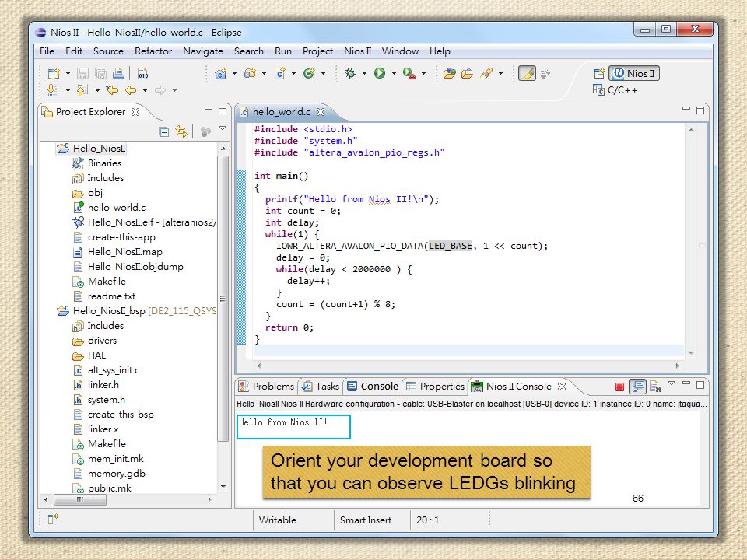The image size is (747, 560).
Task: Switch to the Nios II perspective
Action: pos(635,73)
